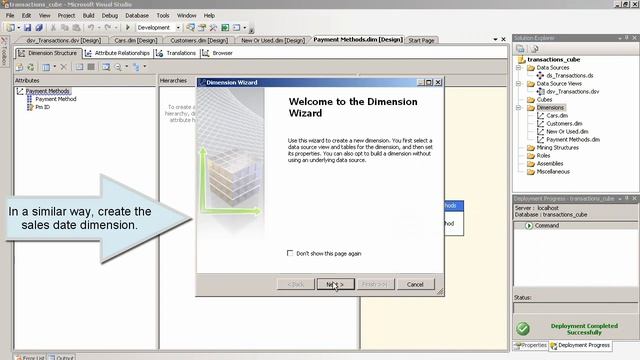Viewport: 640px width, 360px height.
Task: Open the Start Page document tab
Action: tap(421, 40)
